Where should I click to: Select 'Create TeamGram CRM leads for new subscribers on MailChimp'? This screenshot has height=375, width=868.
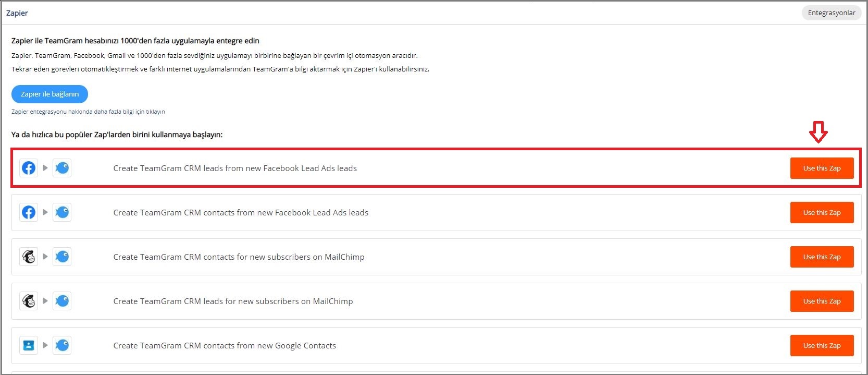tap(233, 301)
